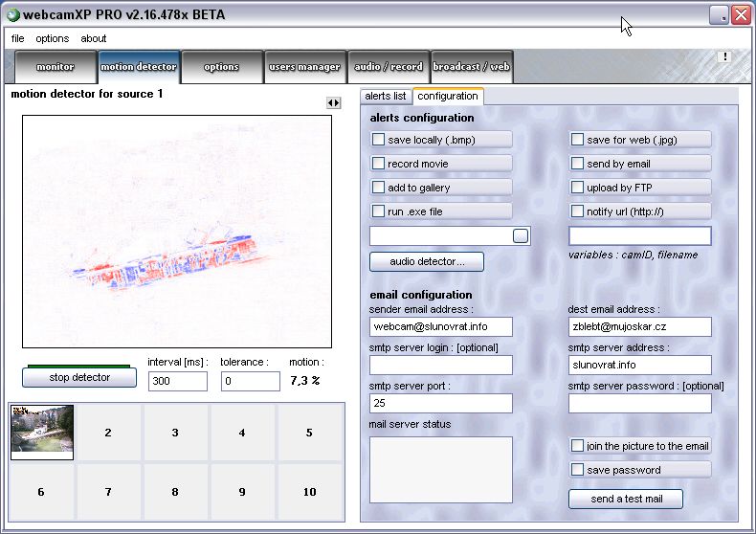Open the options main tab
This screenshot has width=756, height=534.
click(x=221, y=66)
